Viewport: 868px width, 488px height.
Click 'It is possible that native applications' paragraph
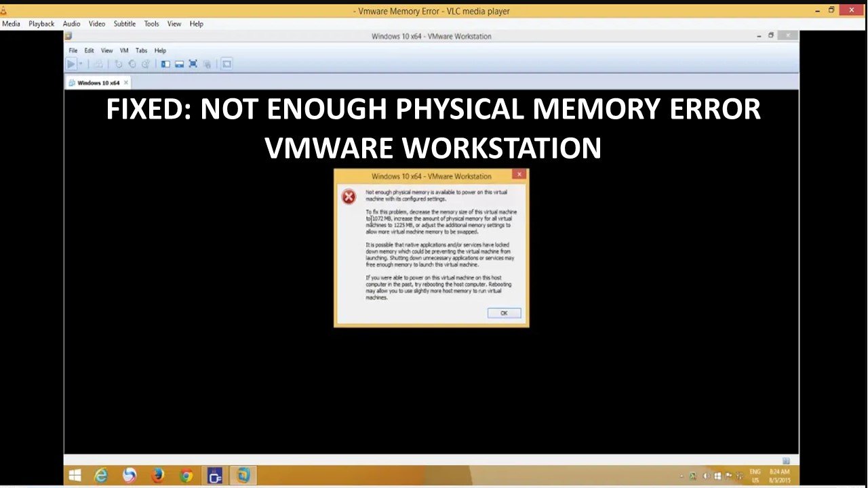click(440, 254)
